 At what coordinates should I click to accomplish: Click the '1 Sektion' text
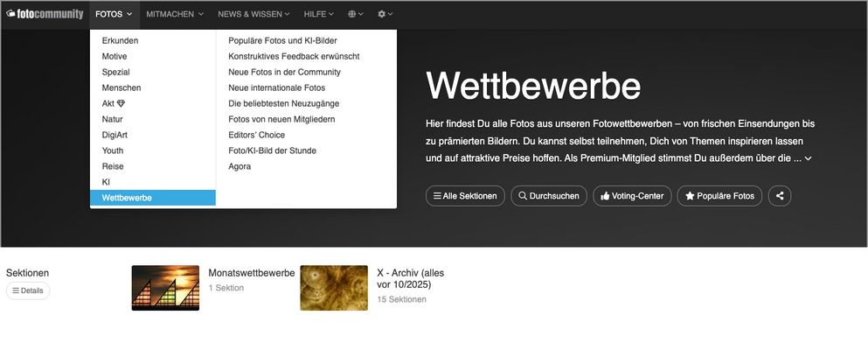(226, 288)
